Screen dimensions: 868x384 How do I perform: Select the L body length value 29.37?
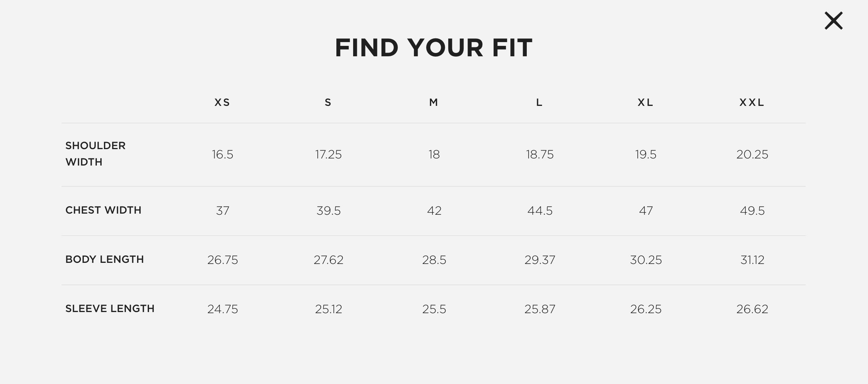[x=540, y=260]
